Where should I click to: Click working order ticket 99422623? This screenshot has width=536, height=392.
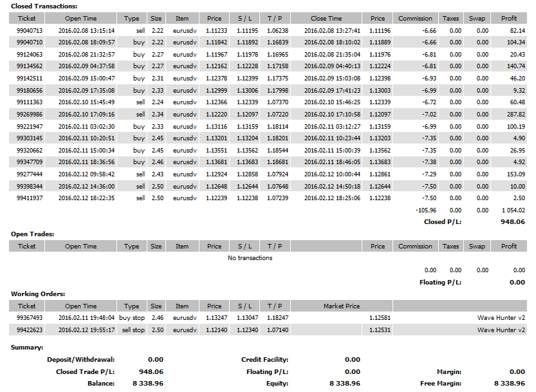click(30, 330)
